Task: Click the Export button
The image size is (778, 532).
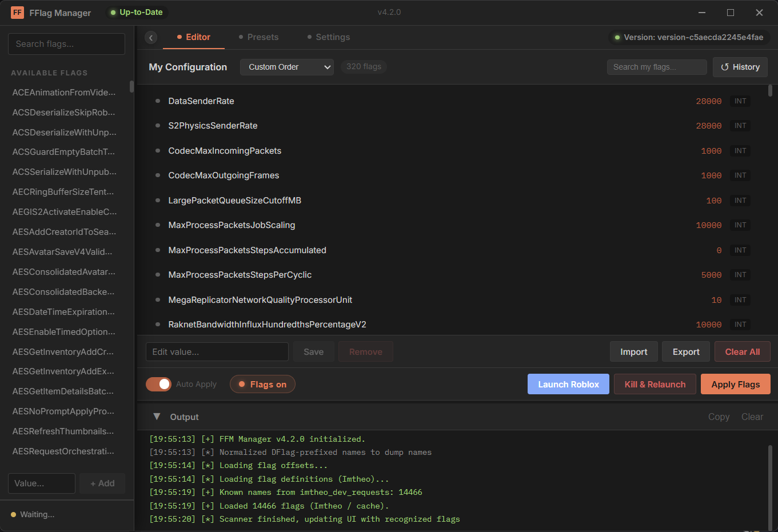Action: pyautogui.click(x=686, y=352)
